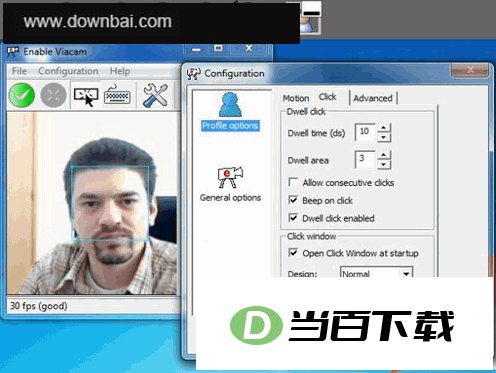Click the grey disable button in toolbar
This screenshot has height=373, width=496.
tap(53, 95)
